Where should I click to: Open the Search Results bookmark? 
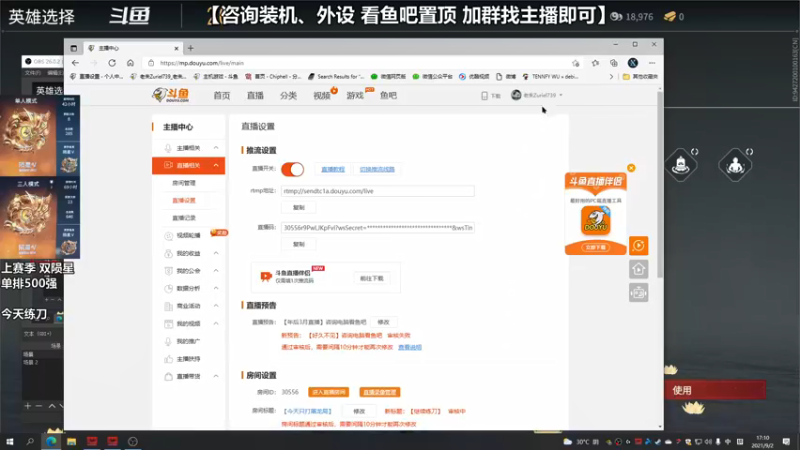(x=336, y=77)
